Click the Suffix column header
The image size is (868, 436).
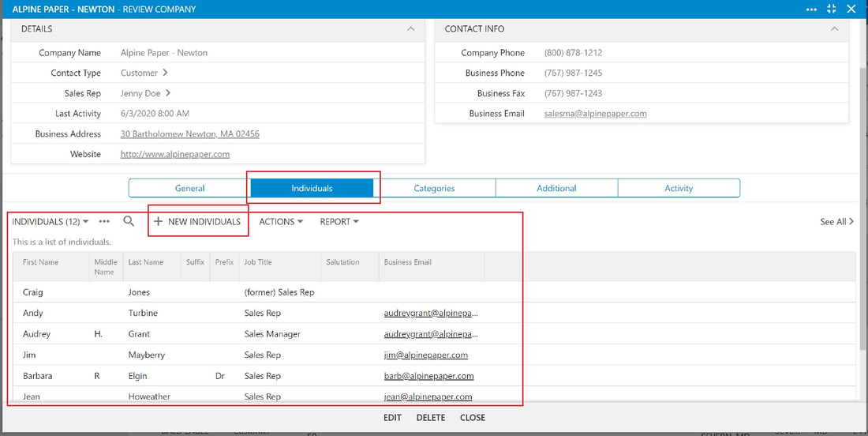[196, 262]
